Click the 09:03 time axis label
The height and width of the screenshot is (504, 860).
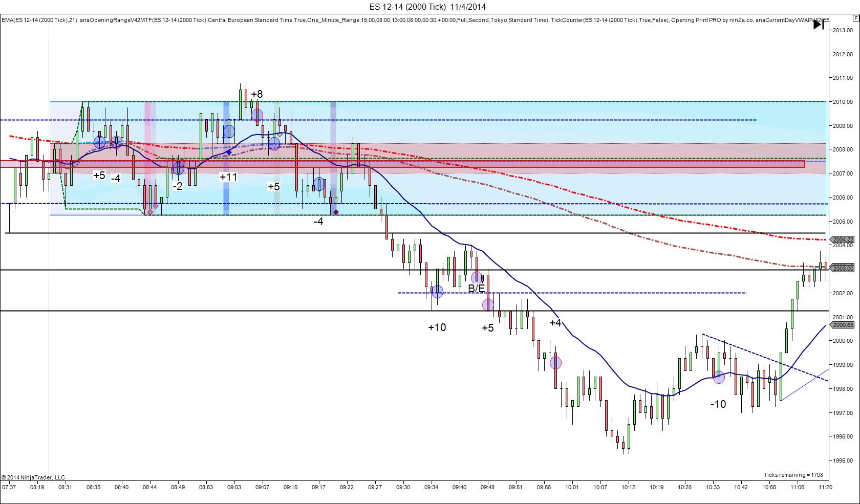click(x=234, y=487)
